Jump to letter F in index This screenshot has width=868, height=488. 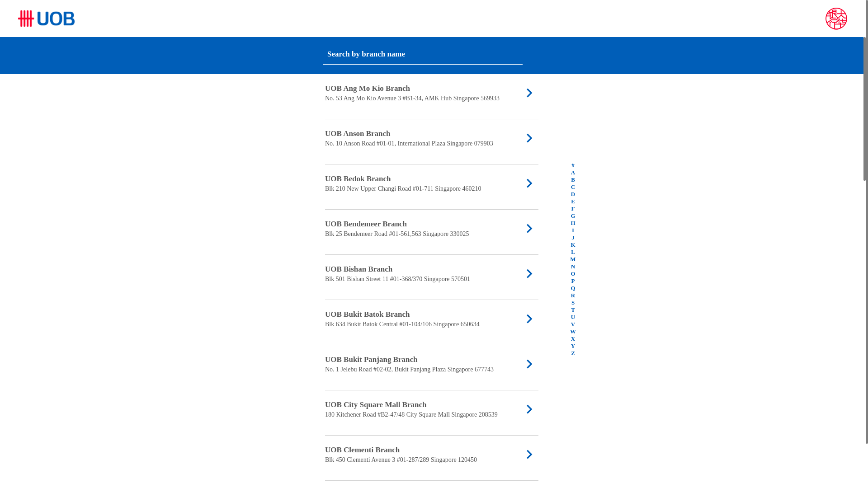(573, 209)
